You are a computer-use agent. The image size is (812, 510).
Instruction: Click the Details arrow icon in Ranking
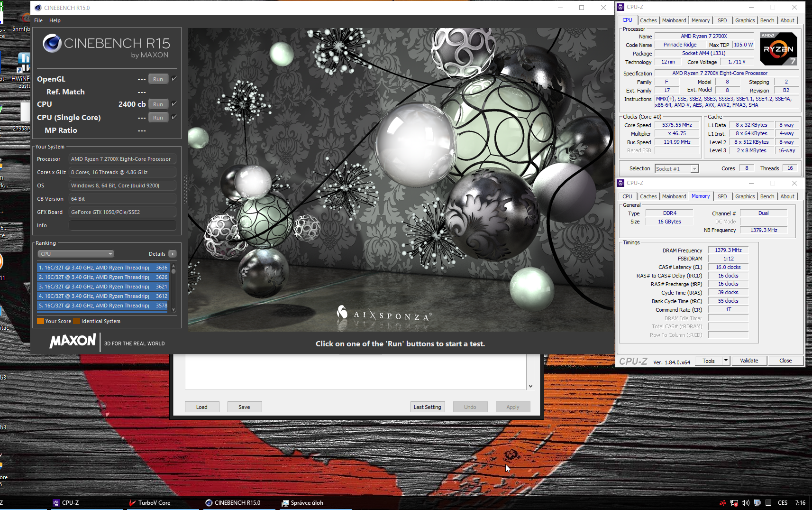[173, 254]
